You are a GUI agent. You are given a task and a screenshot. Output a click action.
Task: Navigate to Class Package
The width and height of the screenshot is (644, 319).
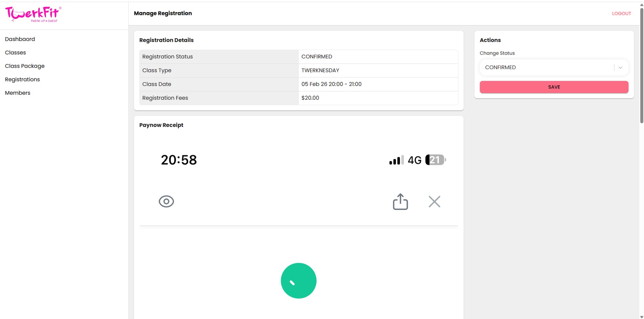point(25,66)
